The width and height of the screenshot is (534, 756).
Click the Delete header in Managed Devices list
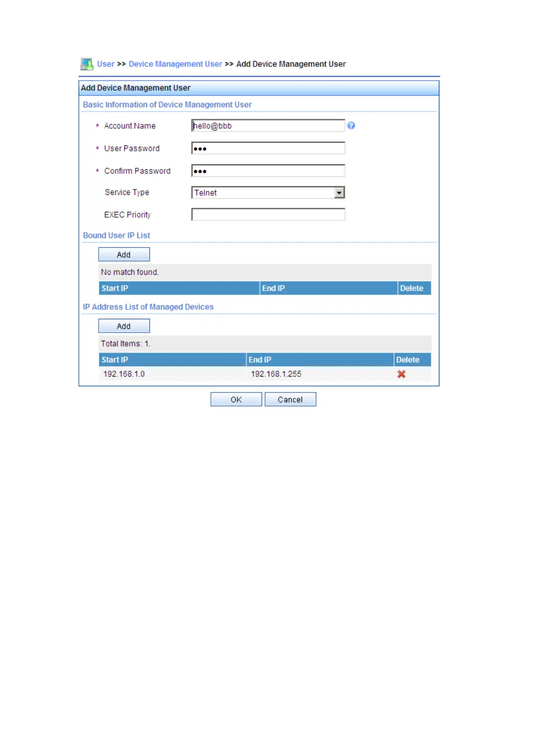pos(412,360)
